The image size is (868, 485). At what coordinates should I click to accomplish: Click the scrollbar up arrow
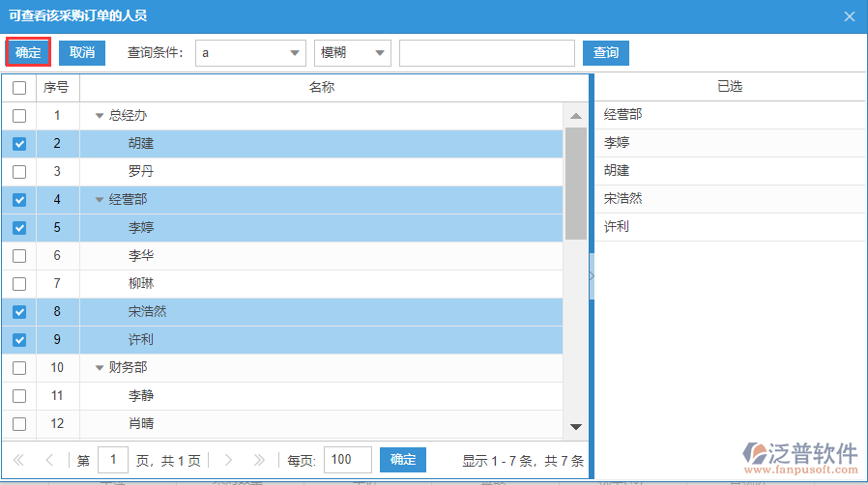576,116
